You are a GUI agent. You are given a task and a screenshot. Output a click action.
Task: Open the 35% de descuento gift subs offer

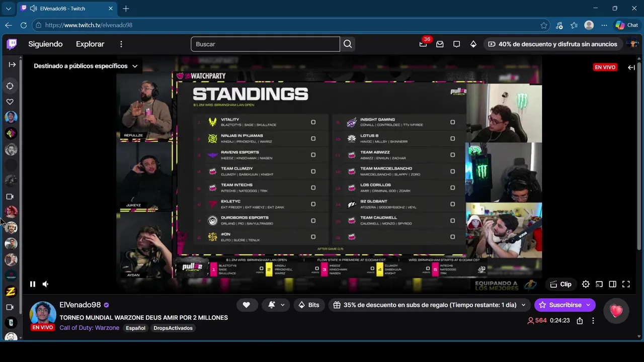pyautogui.click(x=425, y=305)
